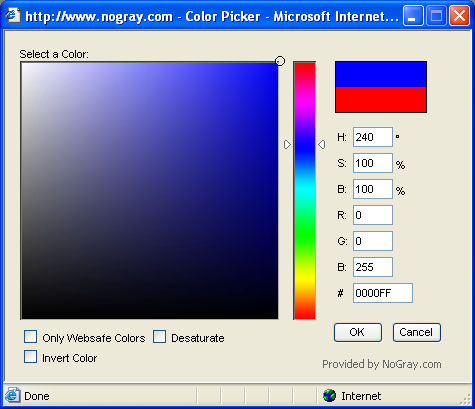Minimize the Color Picker window
Image resolution: width=475 pixels, height=409 pixels.
click(x=413, y=16)
